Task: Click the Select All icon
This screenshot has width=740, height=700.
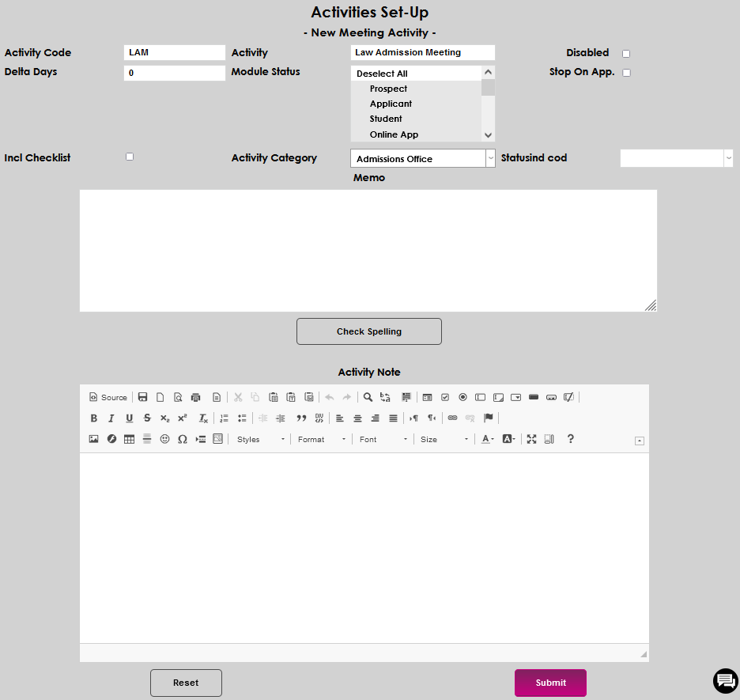Action: pos(406,397)
